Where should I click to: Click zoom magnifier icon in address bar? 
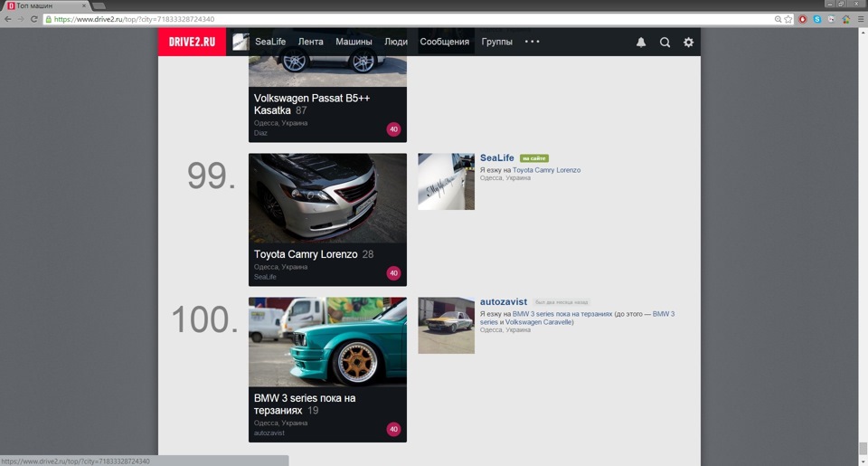(x=778, y=19)
